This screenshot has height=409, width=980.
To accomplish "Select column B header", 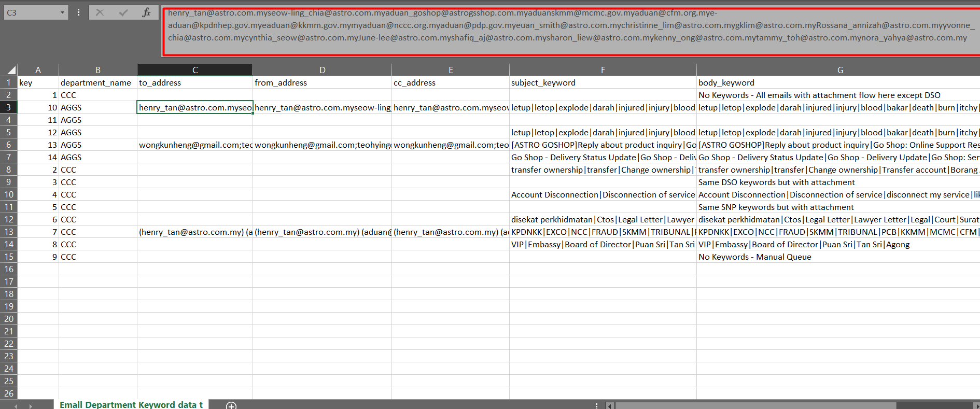I will coord(98,70).
